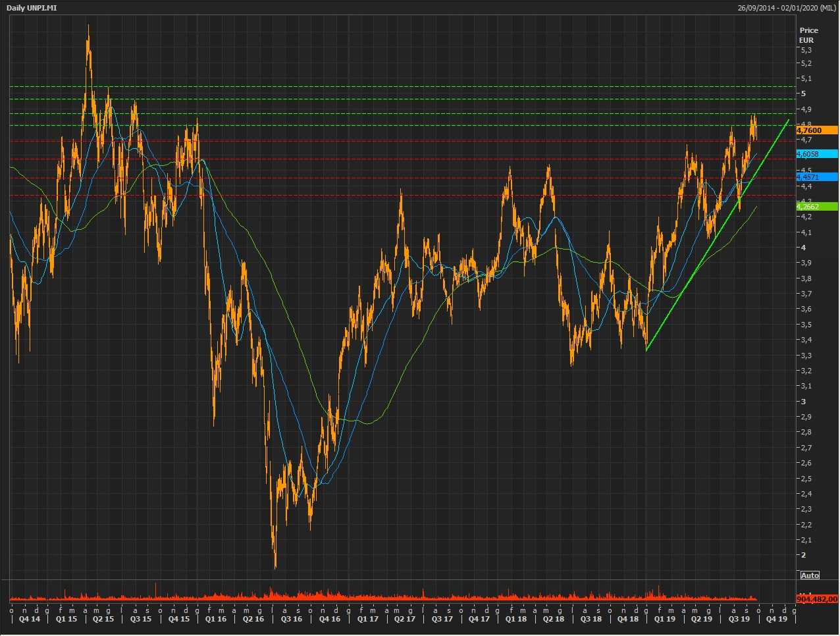Image resolution: width=840 pixels, height=636 pixels.
Task: Select the blue 4,4571 moving average tag
Action: (816, 177)
